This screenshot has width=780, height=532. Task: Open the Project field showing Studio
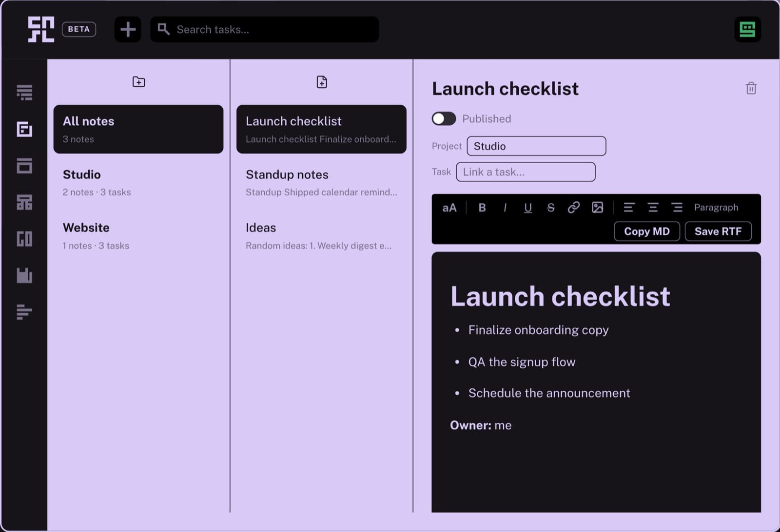pos(536,146)
